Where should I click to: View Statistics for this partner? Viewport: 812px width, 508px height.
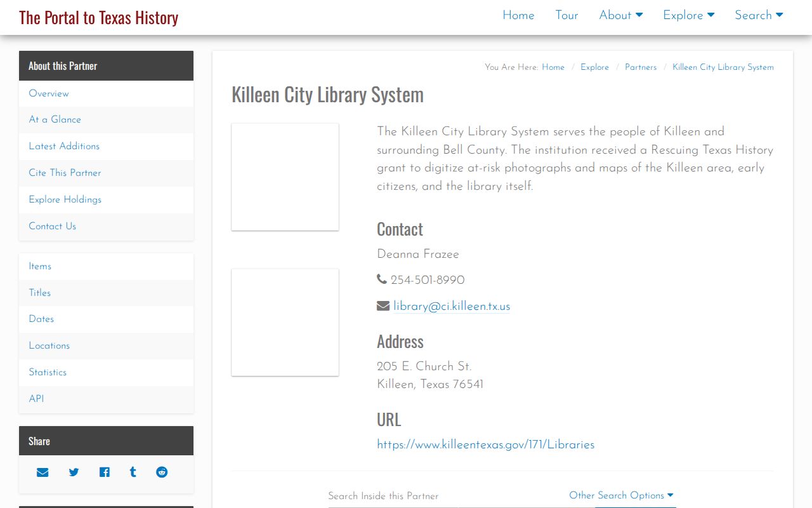[106, 372]
